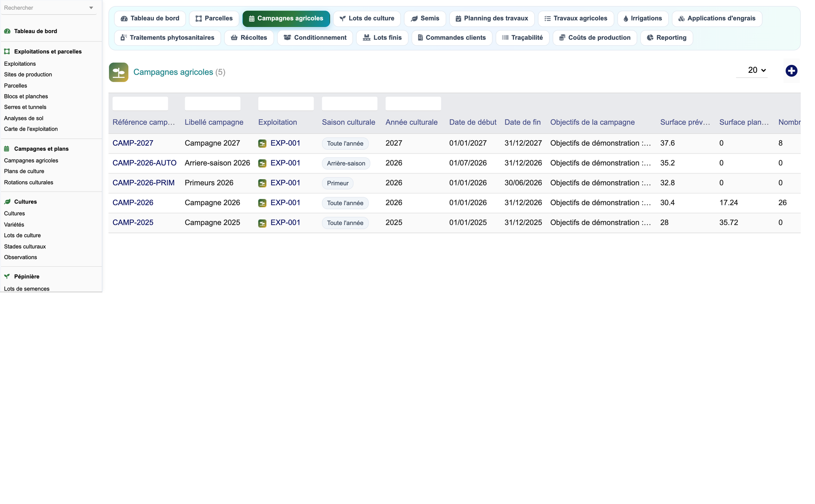Image resolution: width=815 pixels, height=504 pixels.
Task: Click the dashboard icon beside sidebar Tableau de bord
Action: tap(7, 31)
